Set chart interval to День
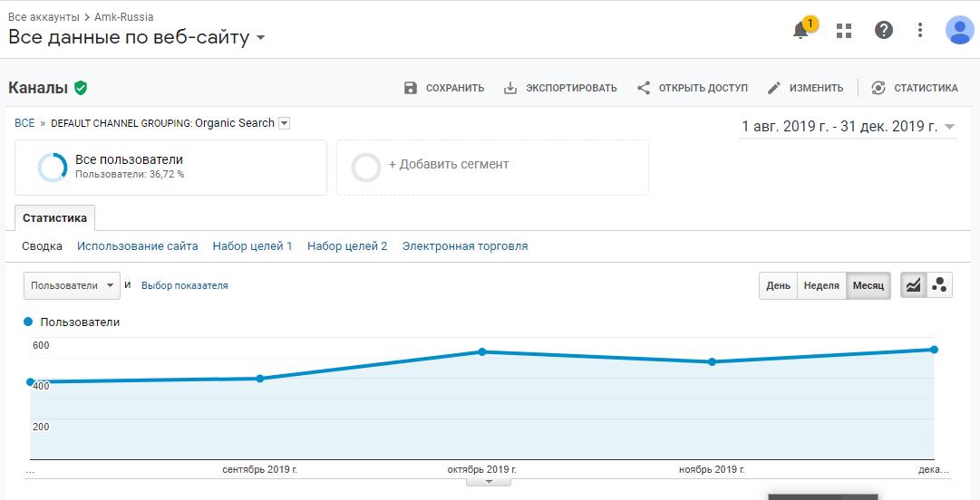This screenshot has width=980, height=500. point(778,285)
